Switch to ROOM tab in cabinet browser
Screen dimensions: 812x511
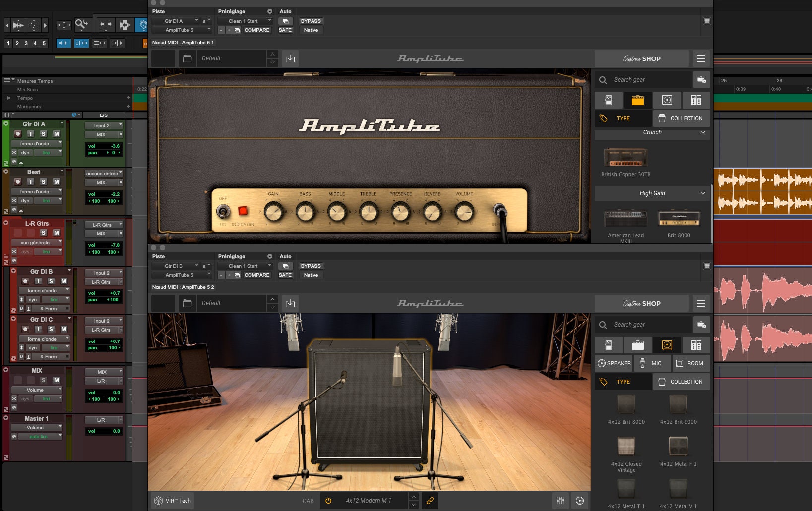pos(691,363)
